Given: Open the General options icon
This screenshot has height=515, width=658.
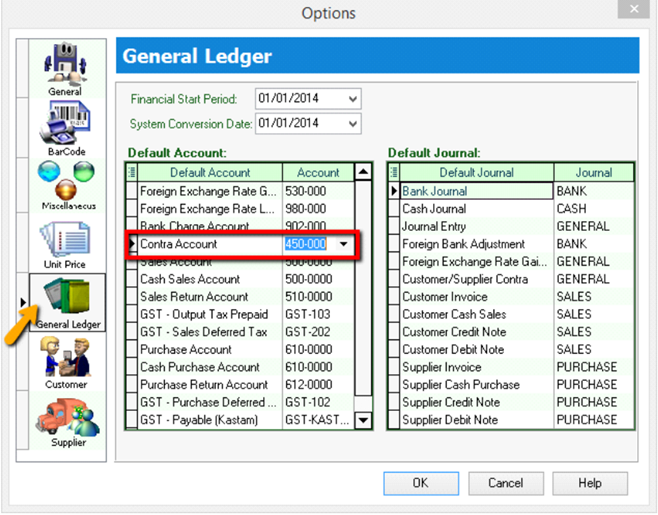Looking at the screenshot, I should tap(65, 68).
